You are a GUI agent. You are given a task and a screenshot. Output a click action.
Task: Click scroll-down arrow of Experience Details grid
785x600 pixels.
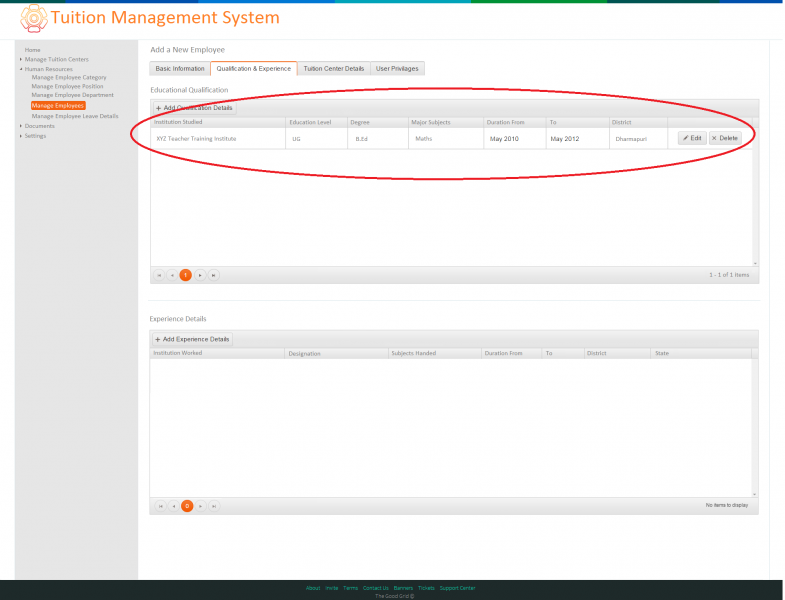[x=754, y=494]
